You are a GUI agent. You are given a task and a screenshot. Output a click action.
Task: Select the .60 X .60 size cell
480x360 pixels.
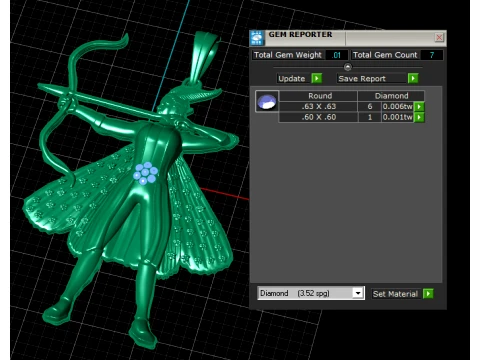(x=318, y=117)
